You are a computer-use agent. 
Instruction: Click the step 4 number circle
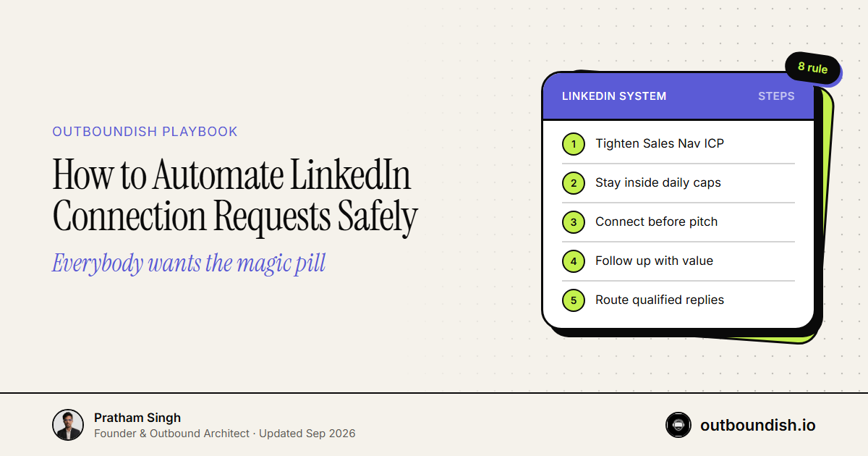pos(574,261)
